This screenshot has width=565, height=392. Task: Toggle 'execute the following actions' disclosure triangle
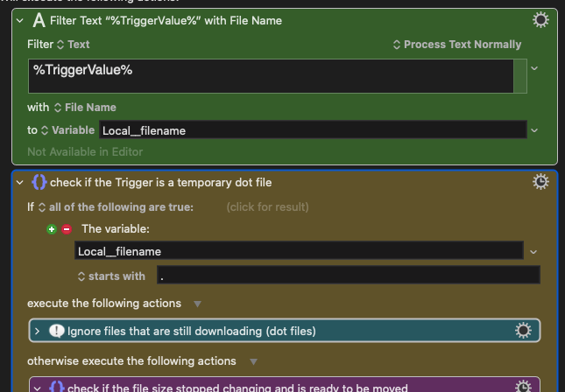(197, 303)
